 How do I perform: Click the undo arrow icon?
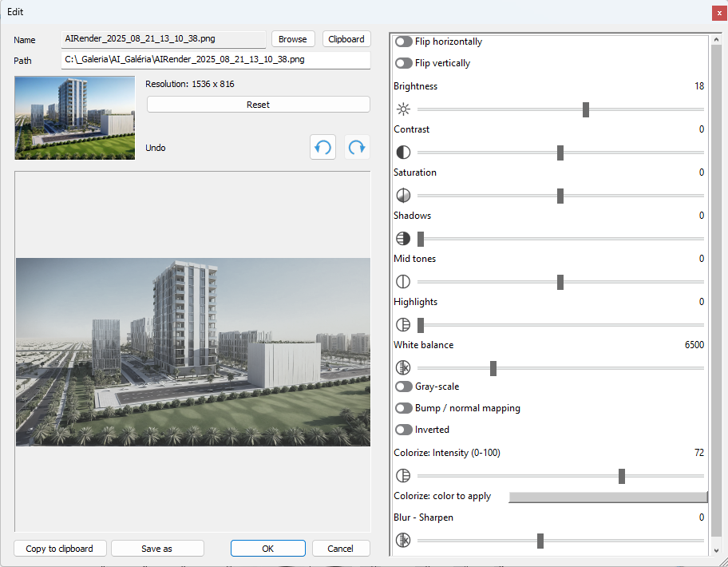322,148
